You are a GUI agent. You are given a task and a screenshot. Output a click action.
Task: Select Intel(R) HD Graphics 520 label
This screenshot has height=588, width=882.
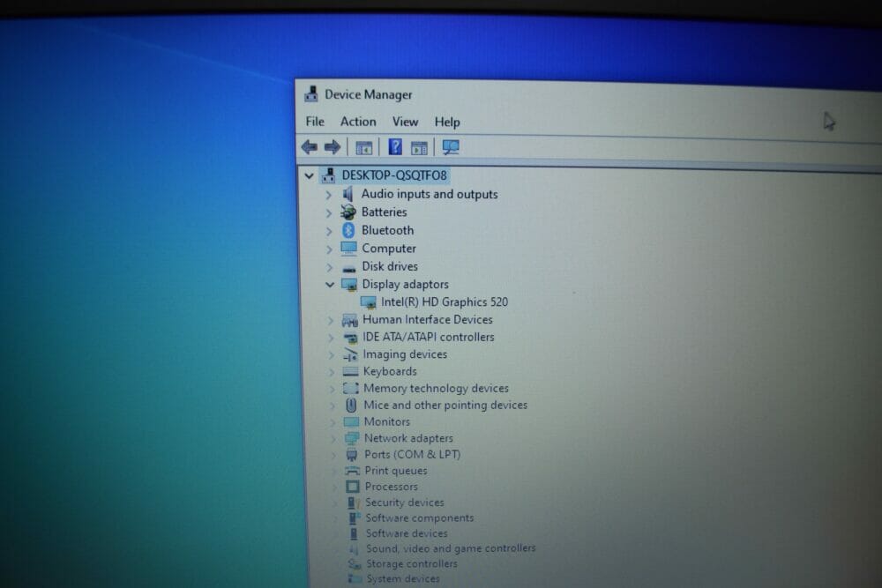(445, 301)
